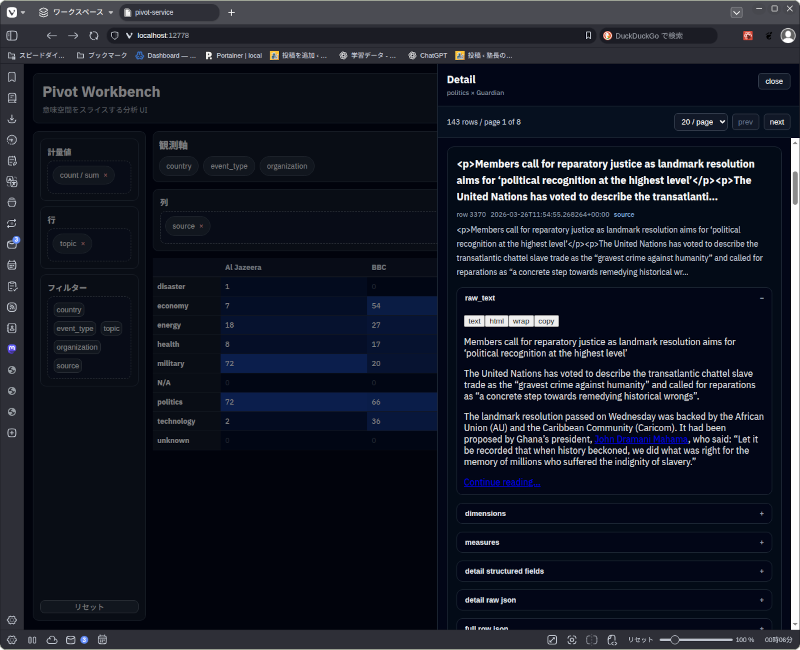Open the Mastodon web panel

click(x=12, y=348)
